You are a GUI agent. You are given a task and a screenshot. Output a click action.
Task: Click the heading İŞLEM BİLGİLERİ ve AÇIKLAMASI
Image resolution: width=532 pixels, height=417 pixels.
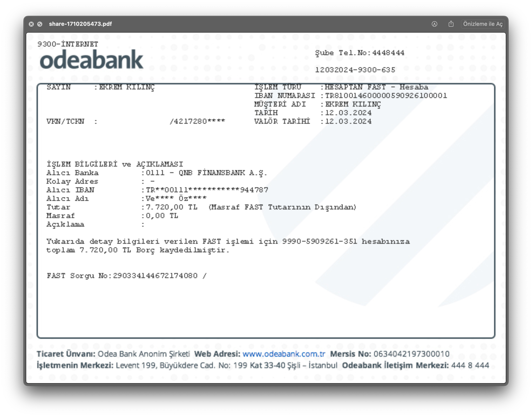115,164
